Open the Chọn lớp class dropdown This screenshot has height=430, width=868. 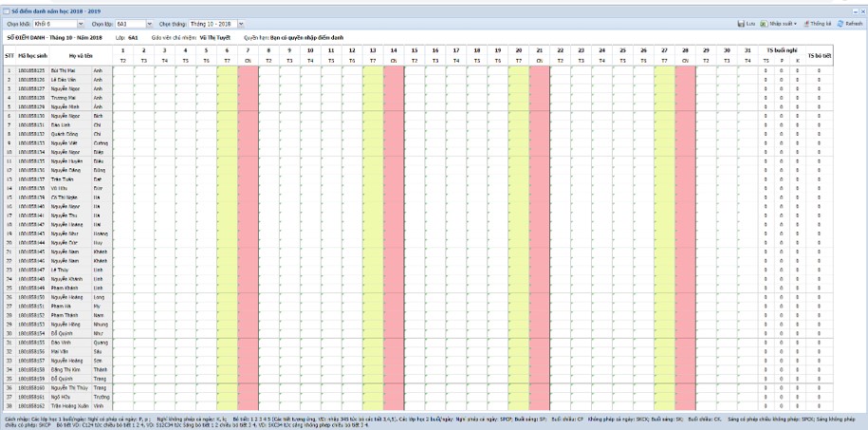pyautogui.click(x=150, y=23)
